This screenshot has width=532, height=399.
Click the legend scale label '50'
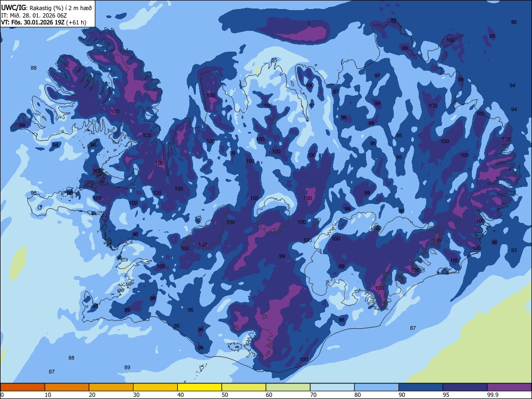[225, 395]
